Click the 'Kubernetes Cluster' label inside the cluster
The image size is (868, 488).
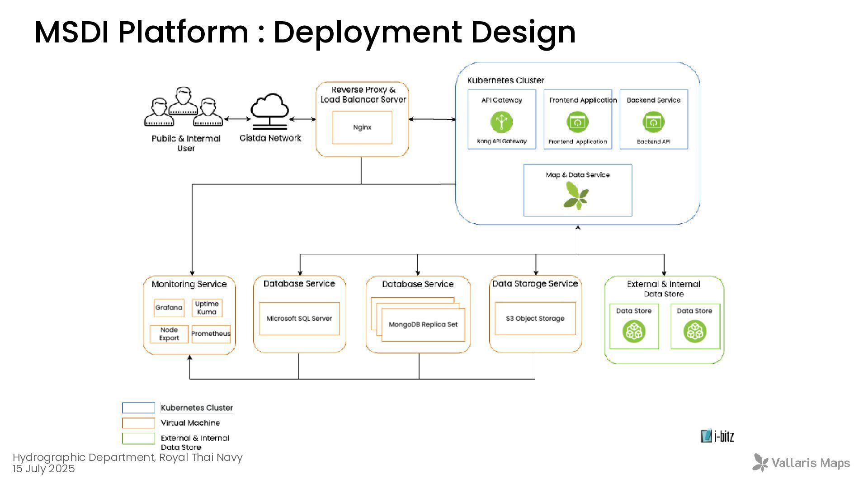click(506, 80)
